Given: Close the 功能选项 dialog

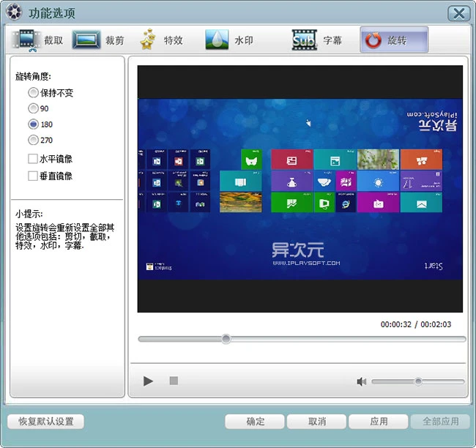Looking at the screenshot, I should tap(458, 13).
